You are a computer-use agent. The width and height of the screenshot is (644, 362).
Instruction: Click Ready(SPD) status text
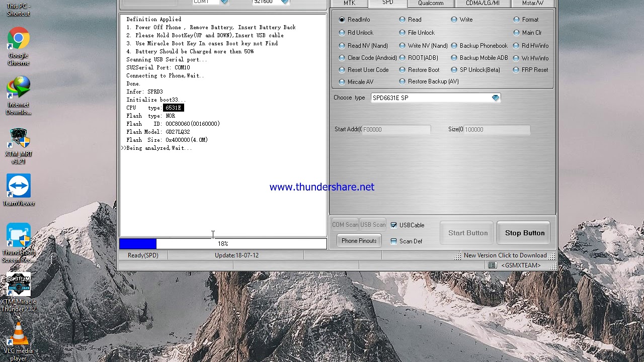[143, 255]
